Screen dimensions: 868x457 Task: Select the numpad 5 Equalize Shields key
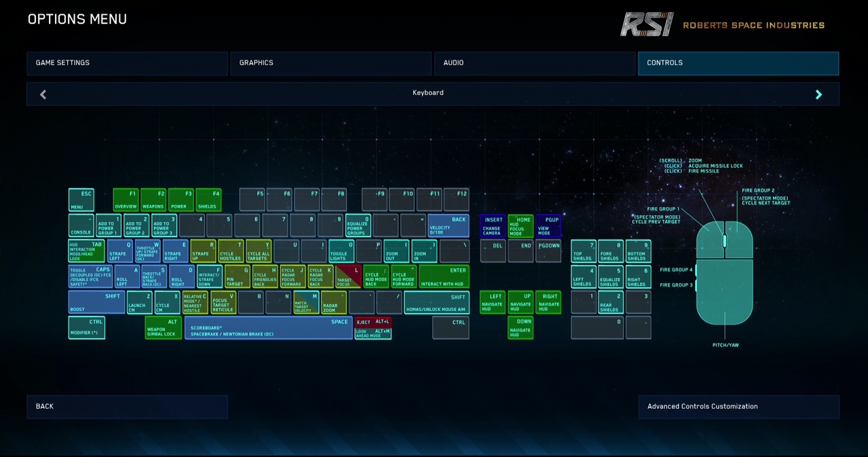pyautogui.click(x=610, y=277)
